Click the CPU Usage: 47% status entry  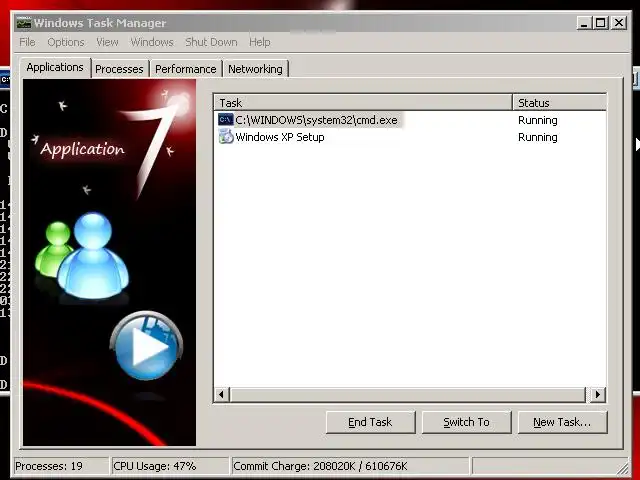click(170, 466)
